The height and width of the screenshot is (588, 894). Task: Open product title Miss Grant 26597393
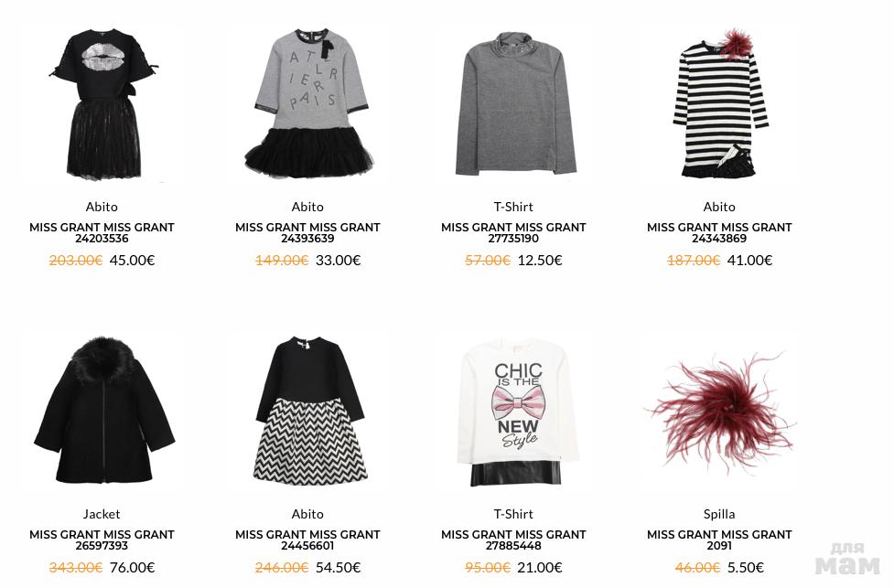(102, 540)
